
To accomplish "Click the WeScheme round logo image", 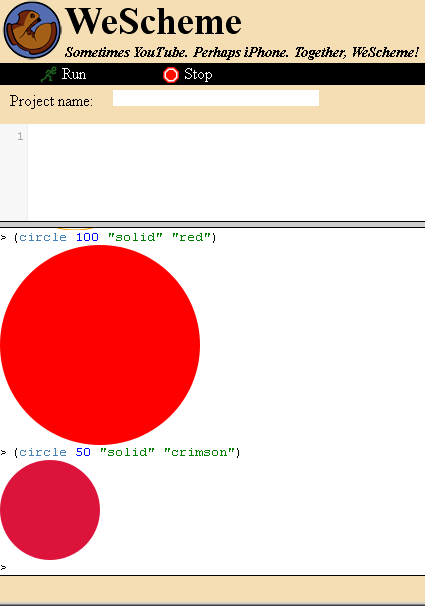I will coord(32,31).
